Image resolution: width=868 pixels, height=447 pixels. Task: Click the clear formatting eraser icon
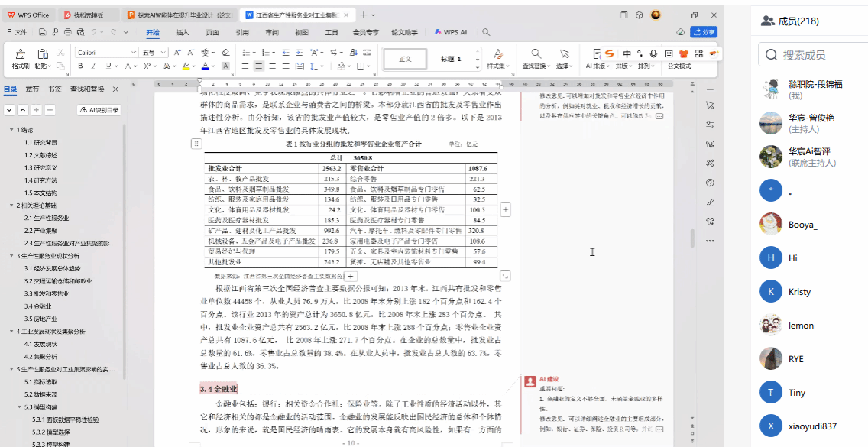225,53
